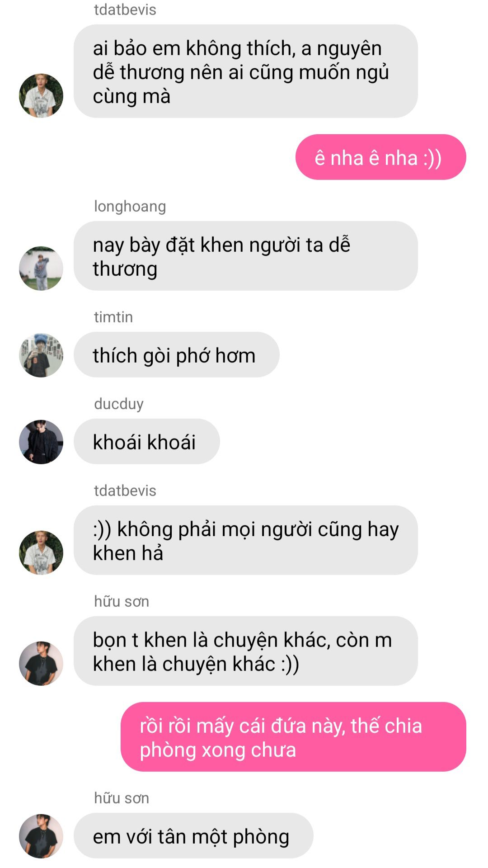This screenshot has width=488, height=868.
Task: Tap longhoang's profile picture
Action: [x=41, y=268]
